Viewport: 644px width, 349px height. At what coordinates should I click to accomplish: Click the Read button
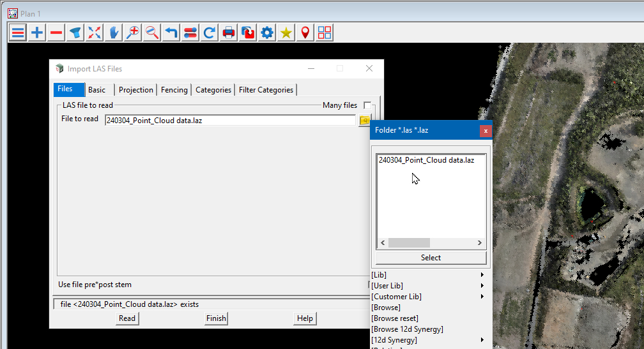tap(127, 318)
